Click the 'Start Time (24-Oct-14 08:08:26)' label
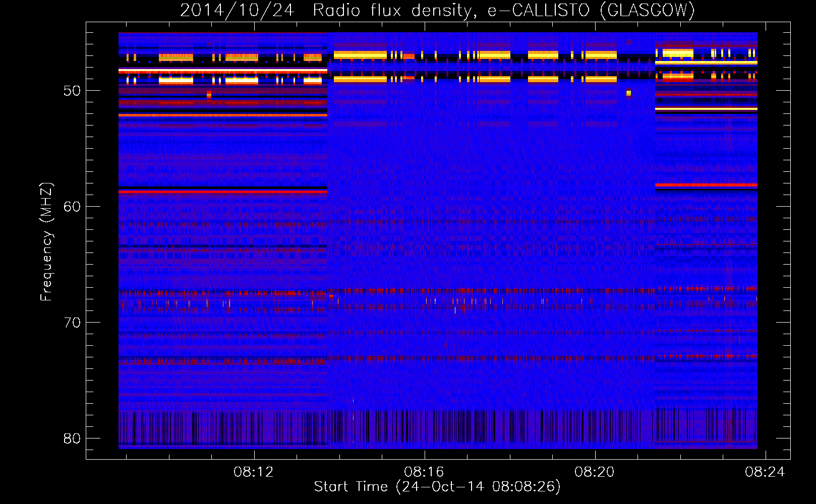 coord(437,487)
